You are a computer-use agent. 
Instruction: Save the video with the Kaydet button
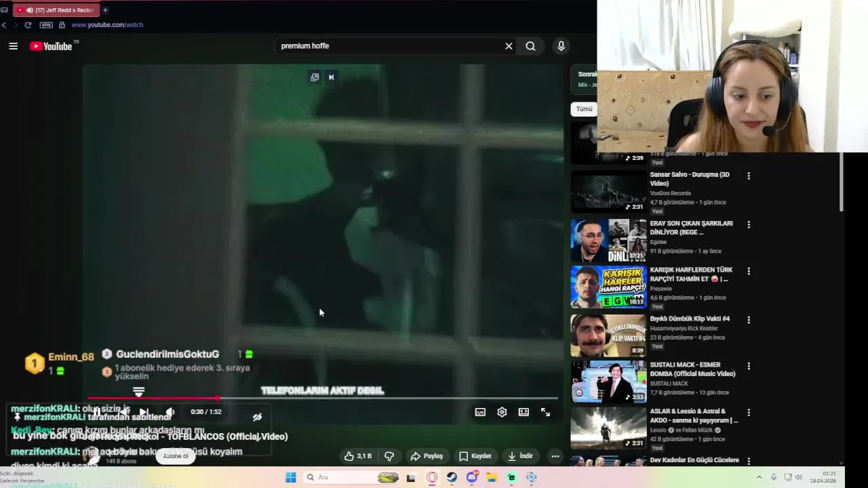point(475,456)
